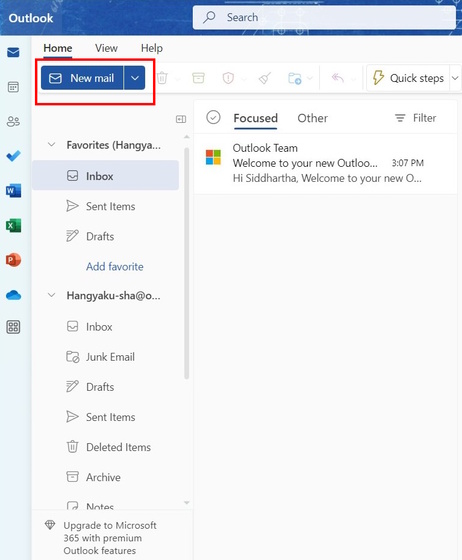Open the Notes folder

click(x=106, y=504)
